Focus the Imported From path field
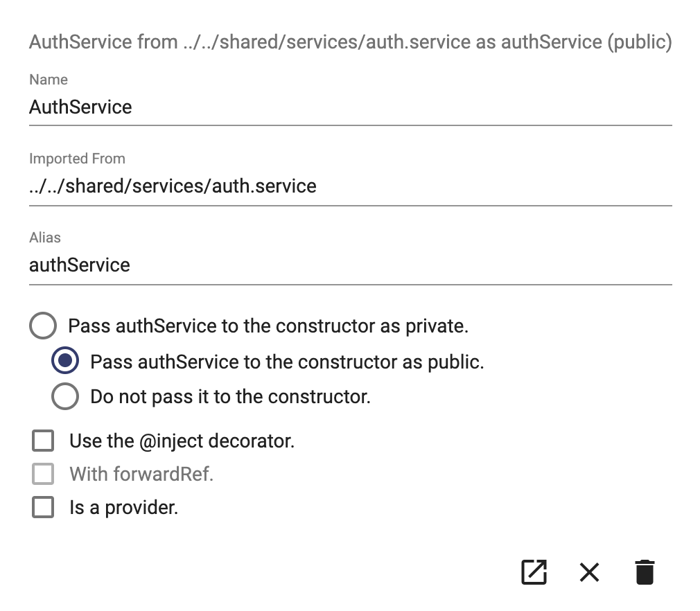 (x=351, y=186)
